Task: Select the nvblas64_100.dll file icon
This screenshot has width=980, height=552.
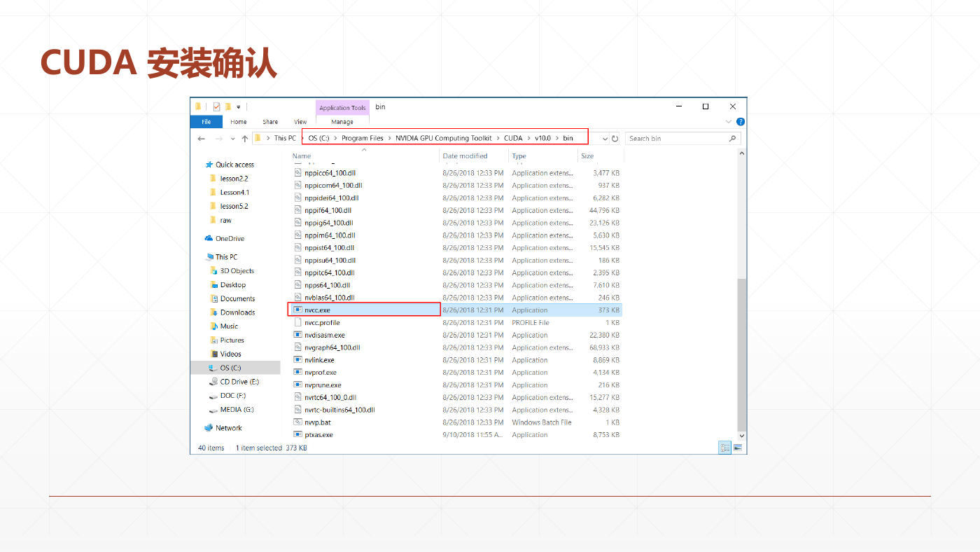Action: 298,298
